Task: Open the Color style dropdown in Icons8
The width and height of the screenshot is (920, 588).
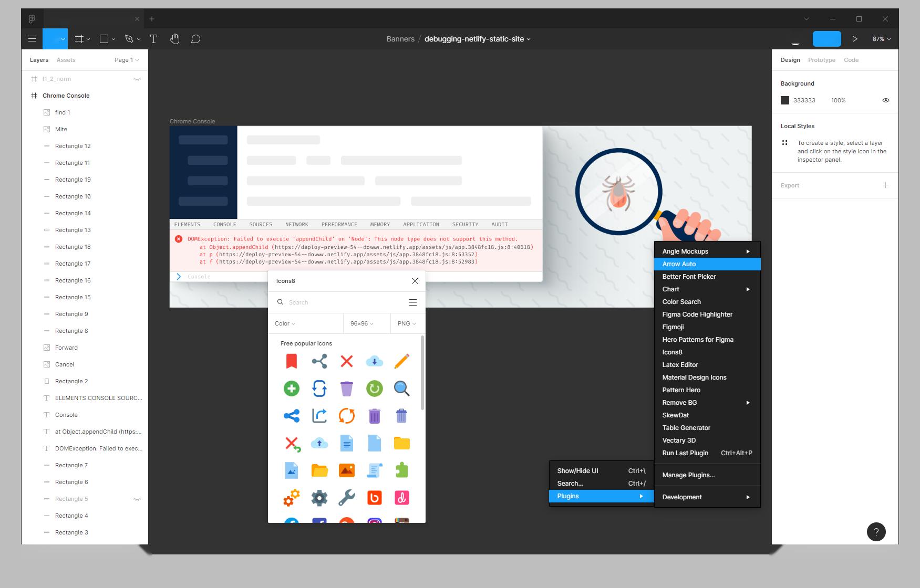Action: coord(285,323)
